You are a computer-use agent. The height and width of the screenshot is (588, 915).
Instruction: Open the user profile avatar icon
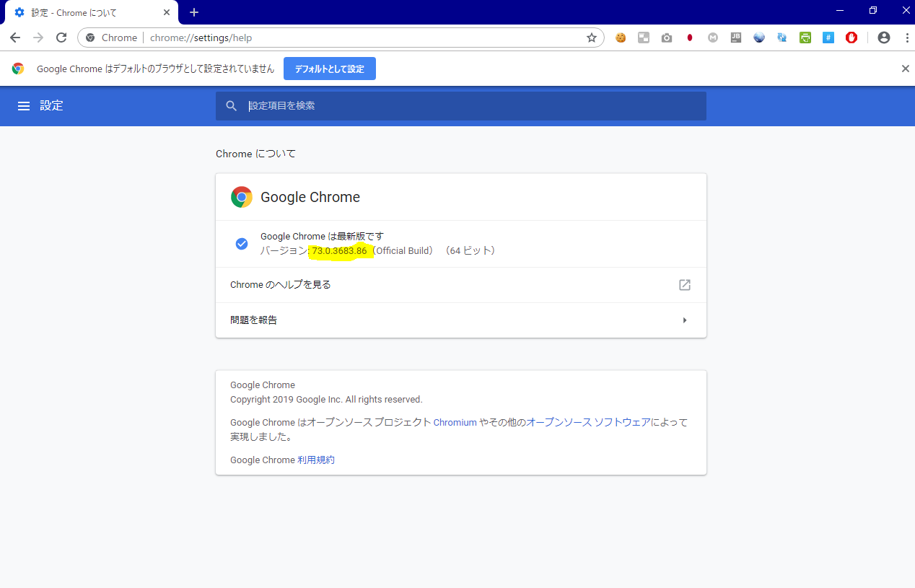pyautogui.click(x=884, y=38)
